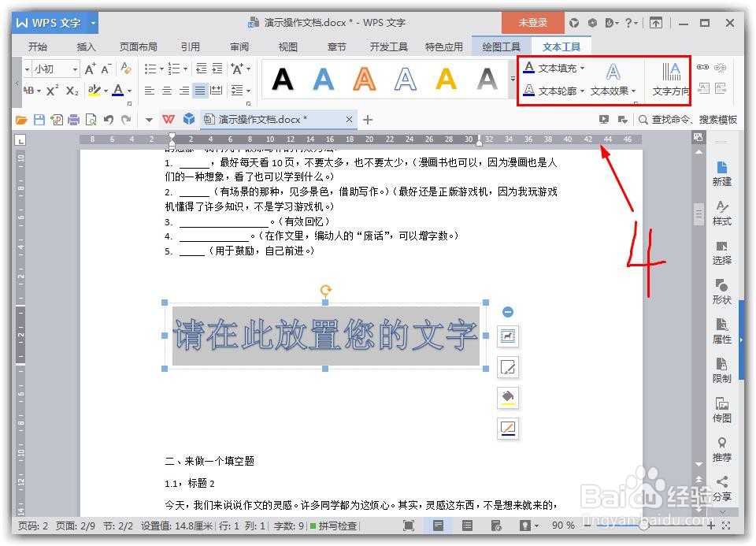Toggle highlight color on selected text
This screenshot has width=756, height=546.
(x=94, y=91)
